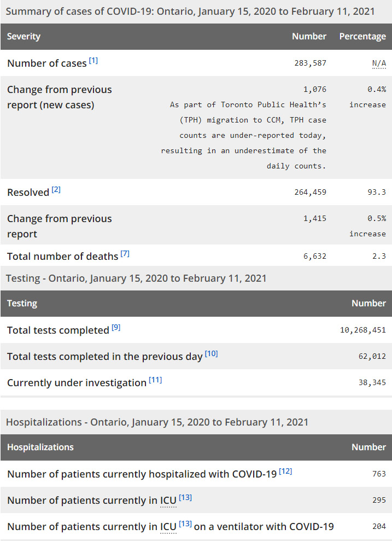Click the Toronto Public Health migration note
Viewport: 392px width, 541px height.
pos(244,135)
